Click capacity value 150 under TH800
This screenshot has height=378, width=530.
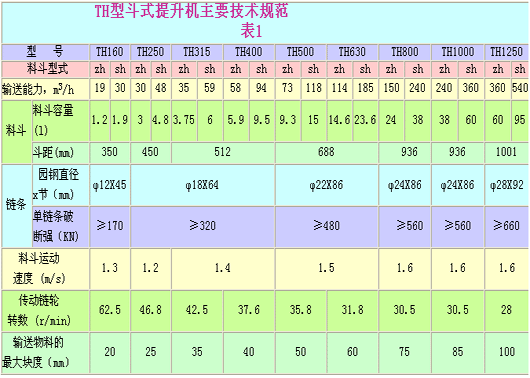click(x=391, y=88)
